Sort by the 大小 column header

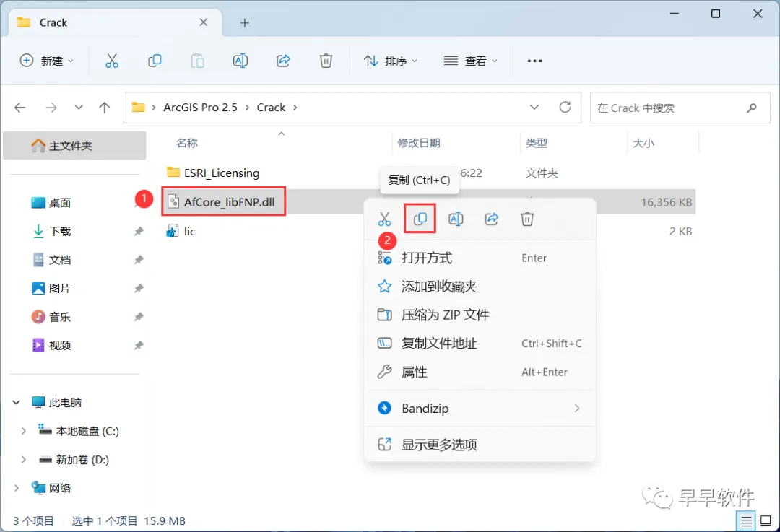click(x=643, y=143)
